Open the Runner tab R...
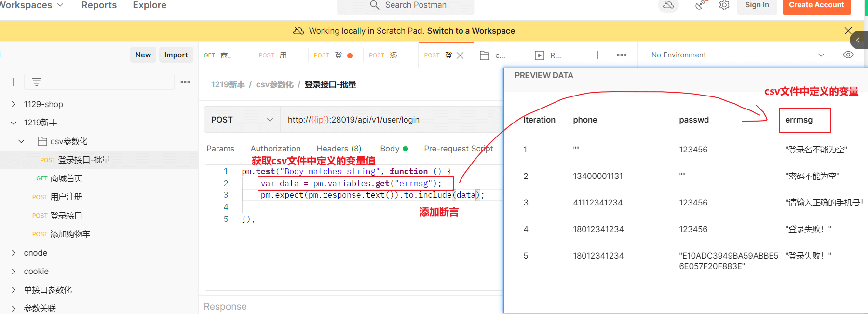This screenshot has height=314, width=868. 549,55
